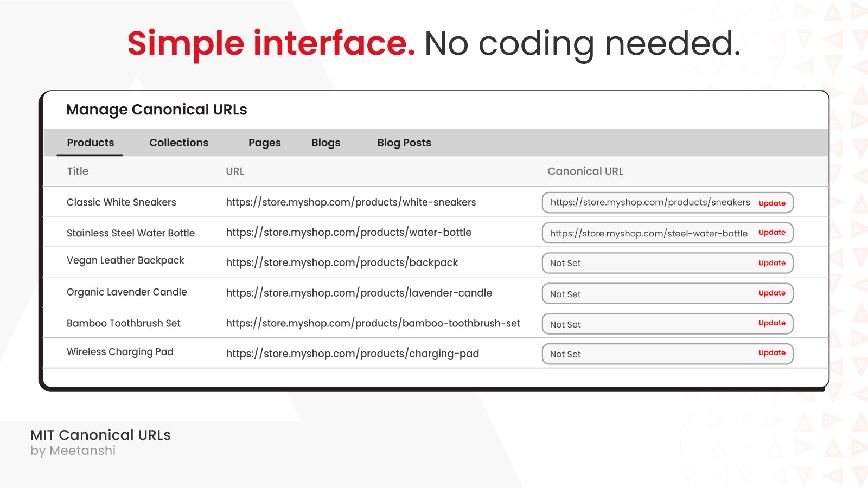Click Update for Stainless Steel Water Bottle

(x=772, y=233)
